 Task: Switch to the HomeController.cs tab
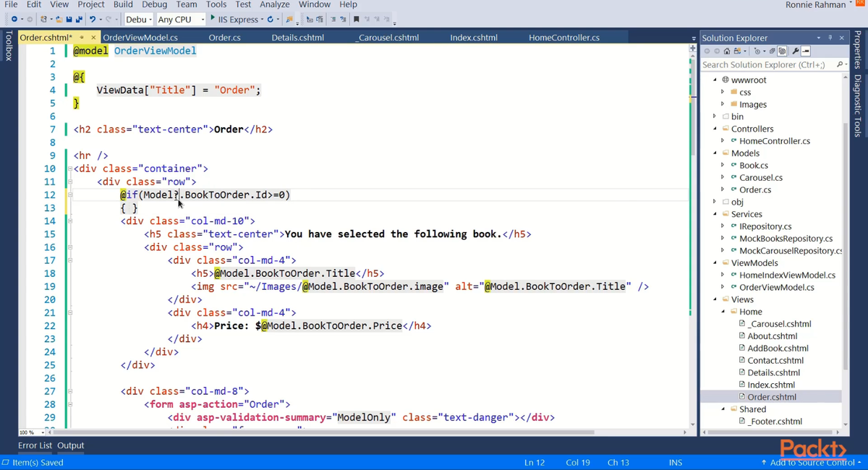tap(564, 38)
